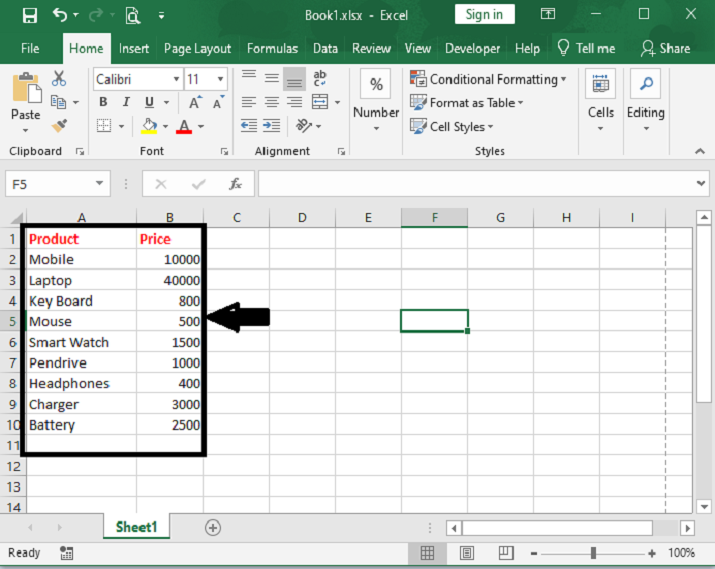Open the Number format group
Image resolution: width=715 pixels, height=569 pixels.
tap(376, 100)
